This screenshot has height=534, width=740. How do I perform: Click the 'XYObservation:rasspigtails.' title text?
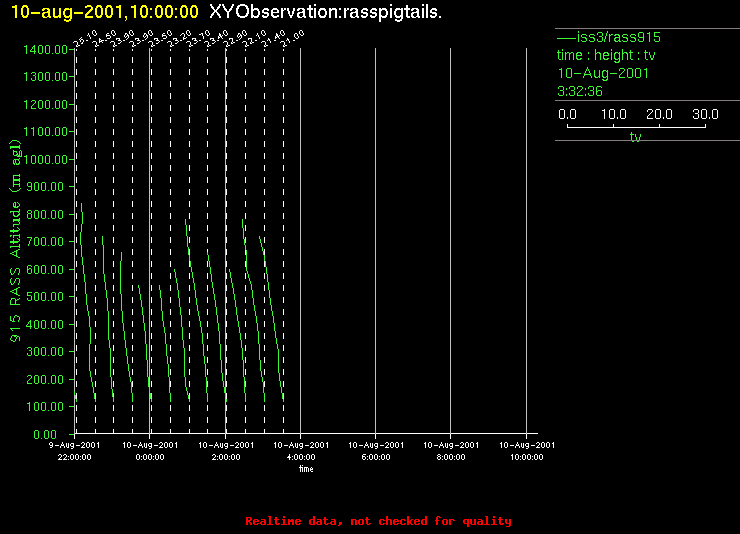point(326,12)
